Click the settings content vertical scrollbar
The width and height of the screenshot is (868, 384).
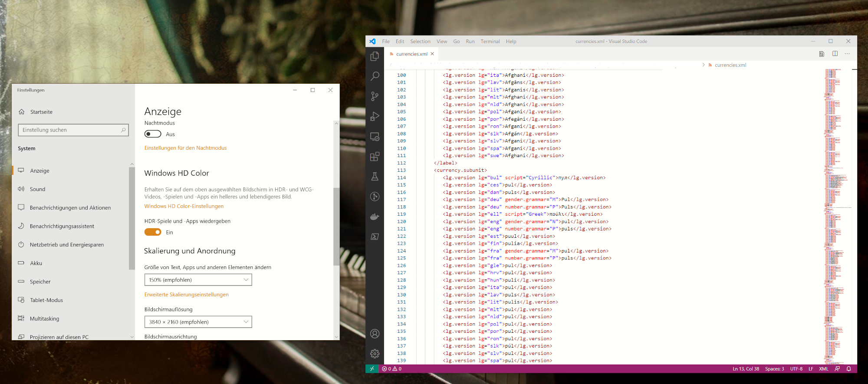coord(336,226)
